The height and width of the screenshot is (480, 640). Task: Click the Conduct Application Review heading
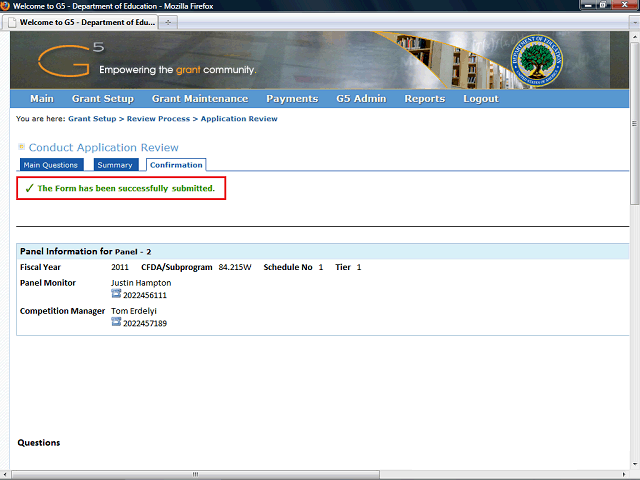click(x=104, y=147)
